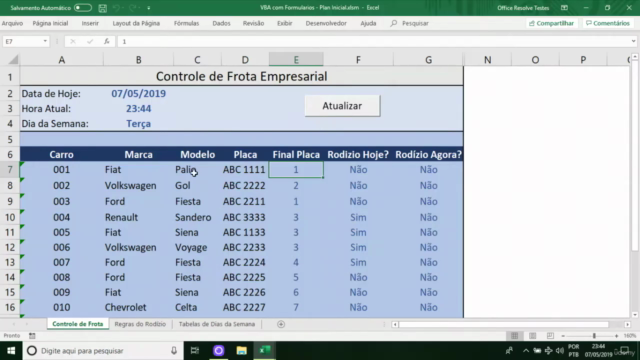Screen dimensions: 640x360
Task: Click into the formula bar showing 1
Action: (373, 41)
